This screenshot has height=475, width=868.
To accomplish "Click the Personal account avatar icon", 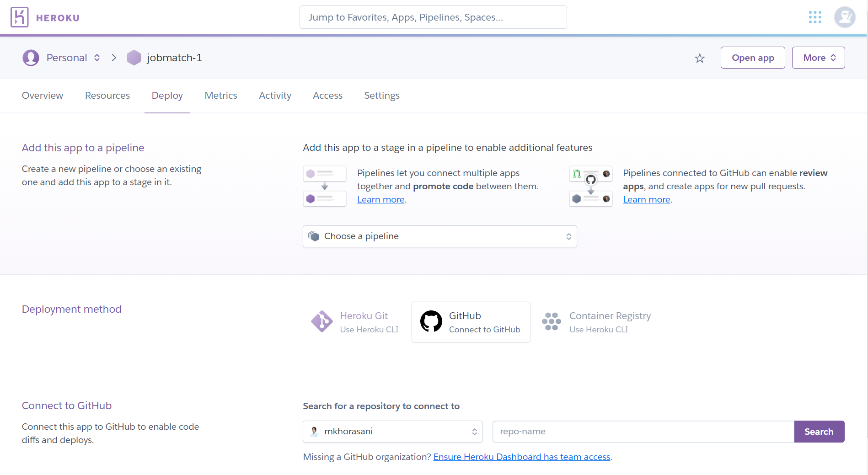I will coord(31,58).
